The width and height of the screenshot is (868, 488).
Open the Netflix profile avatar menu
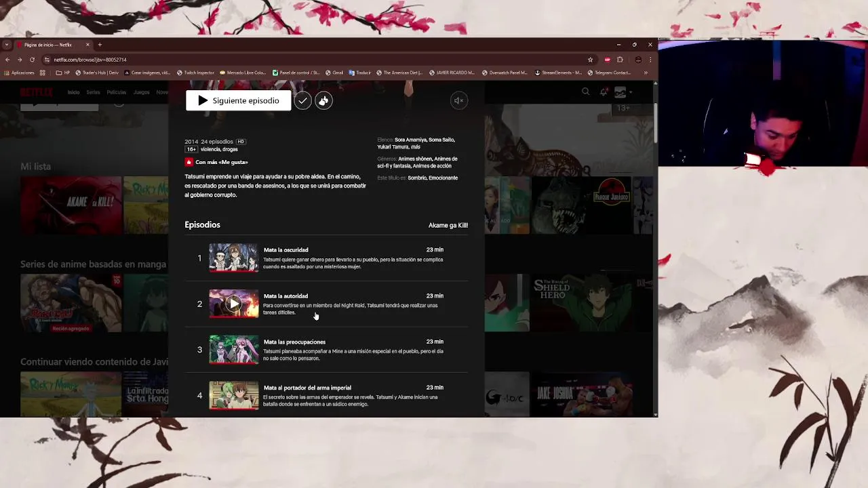(x=620, y=92)
